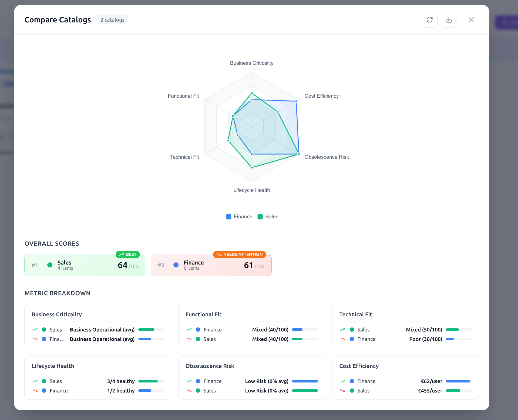518x420 pixels.
Task: Click downward trend icon beside Finance Lifecycle Health
Action: coord(35,391)
